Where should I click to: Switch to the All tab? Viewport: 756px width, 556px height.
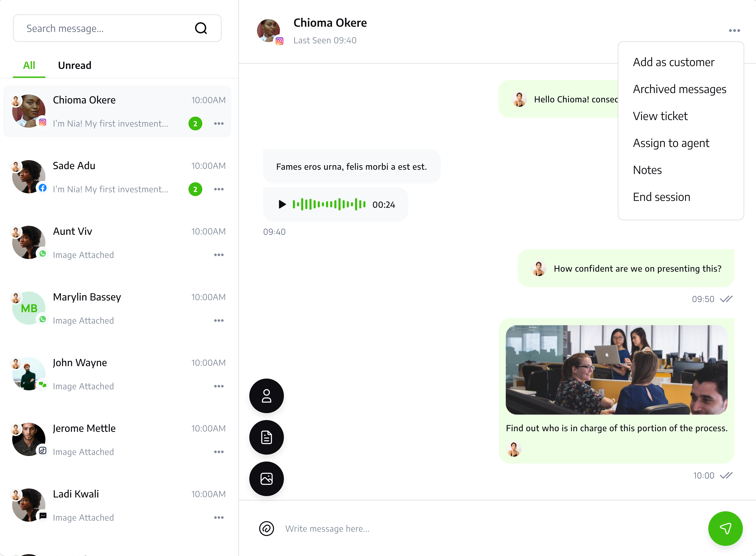[x=29, y=65]
